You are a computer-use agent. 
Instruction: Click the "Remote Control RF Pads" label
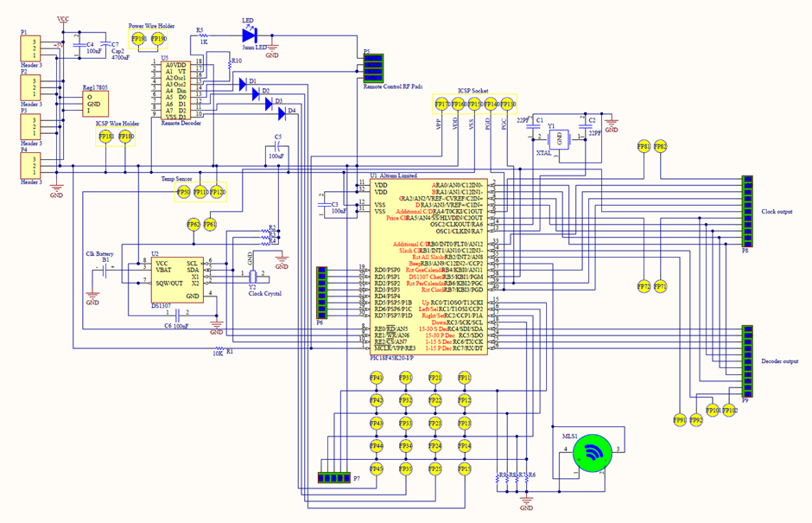coord(393,86)
